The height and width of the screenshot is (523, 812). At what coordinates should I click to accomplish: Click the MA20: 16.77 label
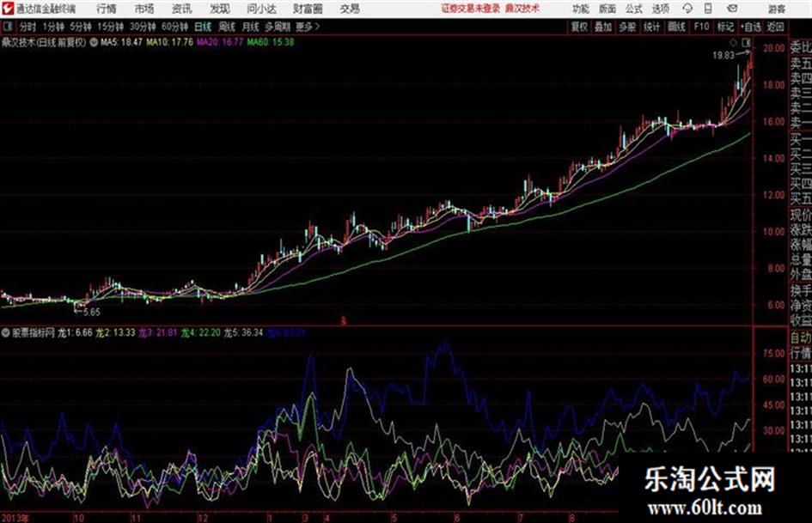point(220,42)
